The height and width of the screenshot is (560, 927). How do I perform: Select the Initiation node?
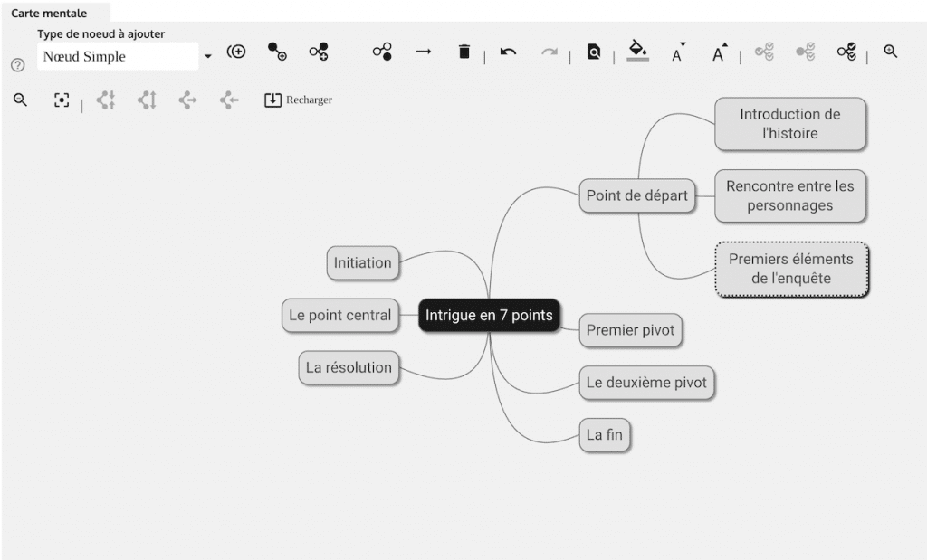coord(362,263)
